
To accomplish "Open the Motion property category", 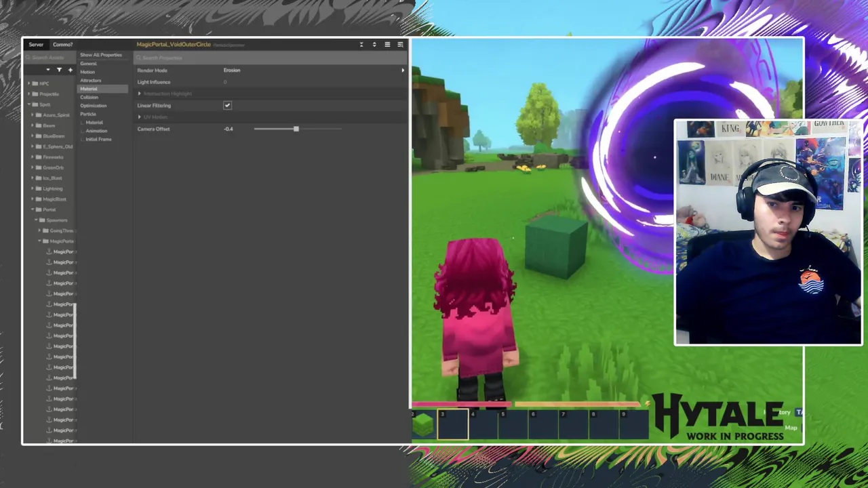I will [87, 72].
